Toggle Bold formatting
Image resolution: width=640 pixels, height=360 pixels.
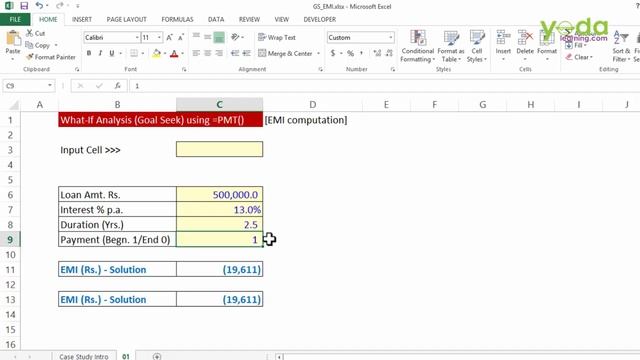pyautogui.click(x=89, y=53)
